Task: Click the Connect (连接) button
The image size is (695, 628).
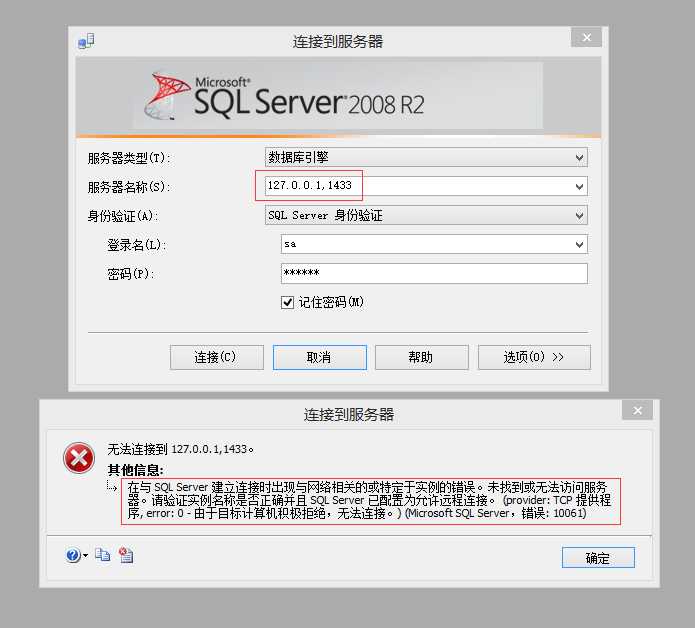Action: (217, 357)
